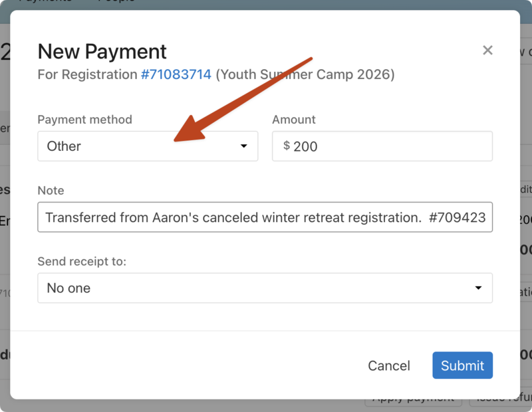Change the receipt recipient from No one
Image resolution: width=532 pixels, height=412 pixels.
[x=265, y=288]
